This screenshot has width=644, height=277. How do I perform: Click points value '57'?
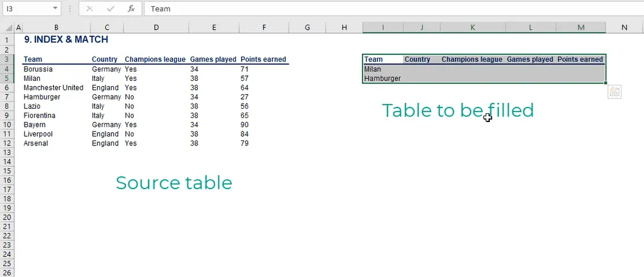coord(245,78)
